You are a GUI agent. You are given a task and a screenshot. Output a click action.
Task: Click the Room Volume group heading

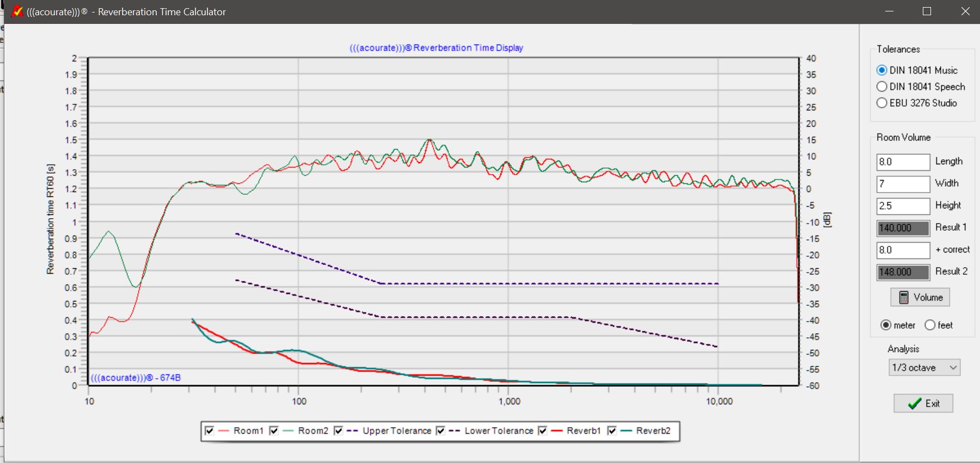point(904,138)
